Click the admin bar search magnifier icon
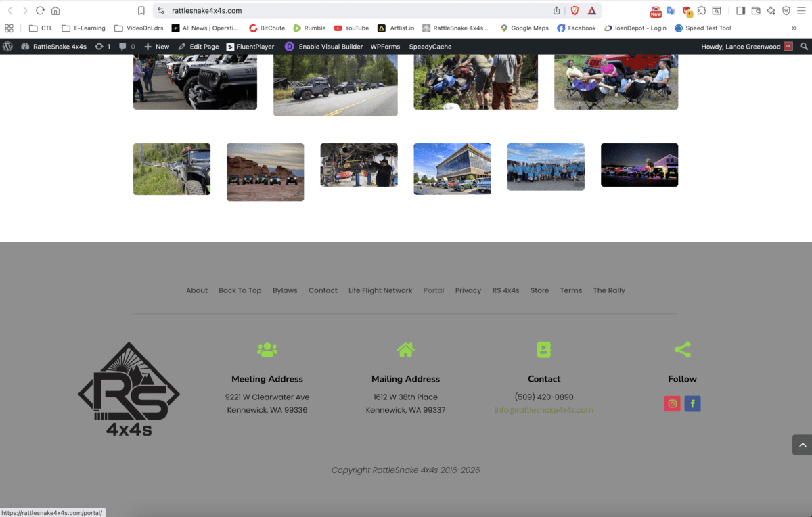Screen dimensions: 812x517 pyautogui.click(x=804, y=47)
